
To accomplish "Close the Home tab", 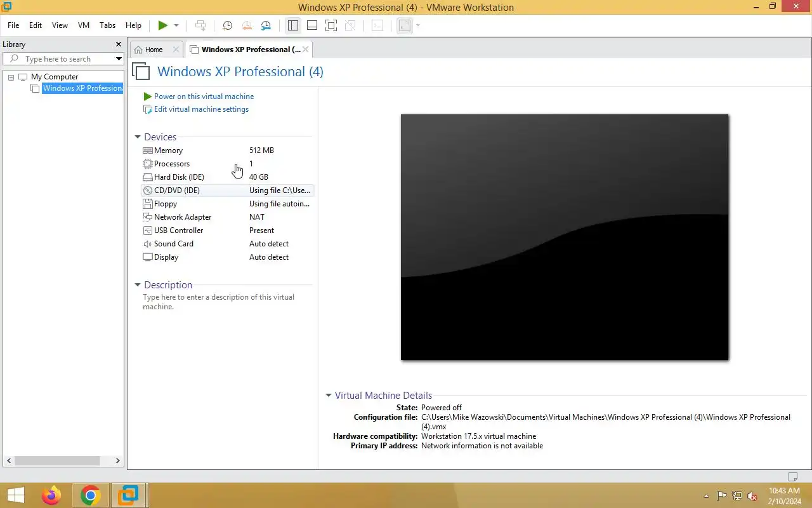I will 176,50.
